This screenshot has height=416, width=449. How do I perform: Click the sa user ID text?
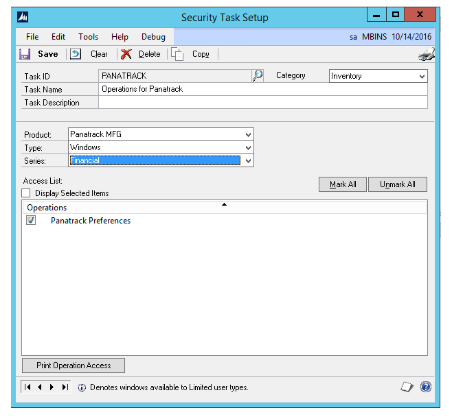click(353, 37)
